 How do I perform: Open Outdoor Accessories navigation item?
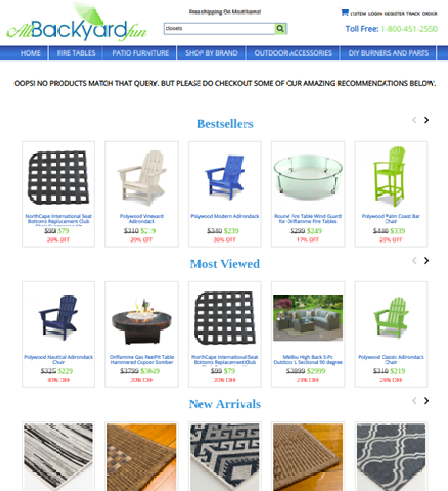[293, 53]
